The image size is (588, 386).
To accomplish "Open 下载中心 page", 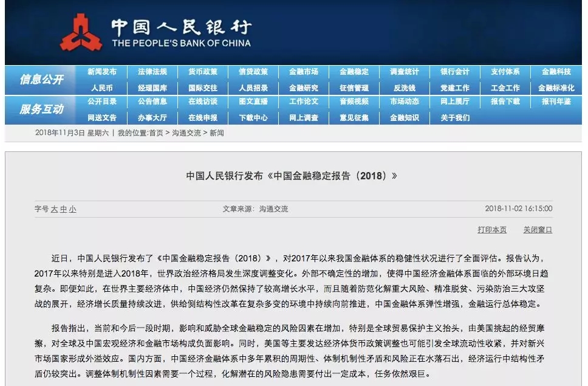I will tap(253, 118).
